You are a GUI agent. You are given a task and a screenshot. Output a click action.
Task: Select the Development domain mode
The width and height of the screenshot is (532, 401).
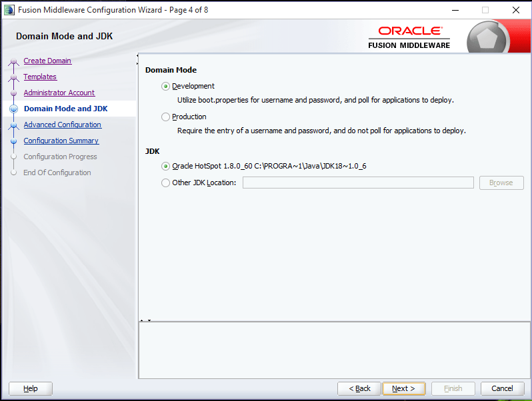coord(165,87)
